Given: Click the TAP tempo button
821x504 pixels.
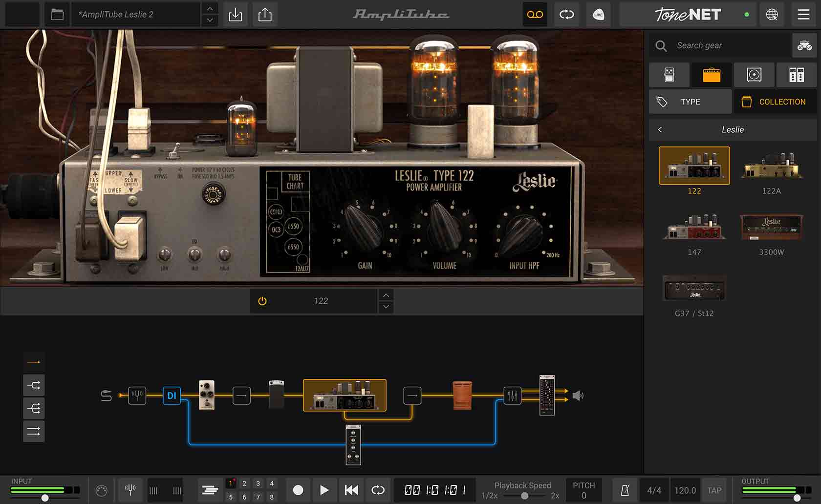Looking at the screenshot, I should coord(714,490).
